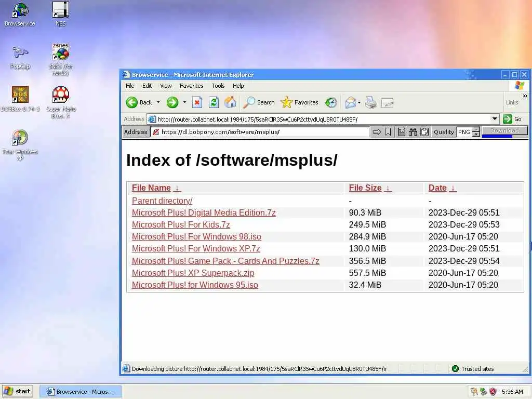The width and height of the screenshot is (532, 399).
Task: Adjust the Quality PNG stepper arrows
Action: [x=476, y=132]
